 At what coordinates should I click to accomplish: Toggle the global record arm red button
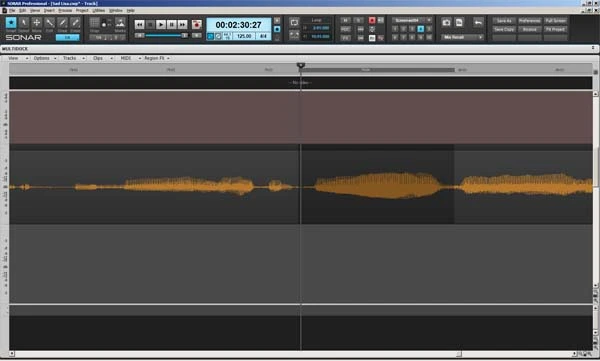[372, 20]
